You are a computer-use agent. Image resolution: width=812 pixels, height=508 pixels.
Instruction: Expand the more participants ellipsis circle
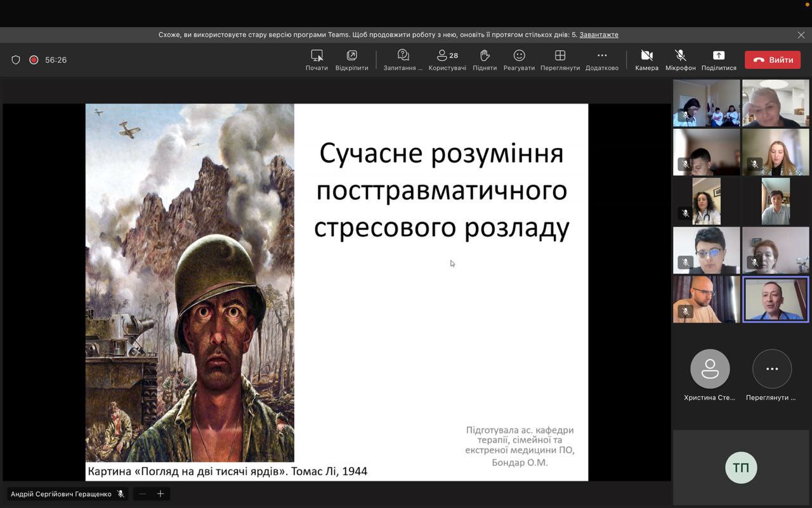771,369
